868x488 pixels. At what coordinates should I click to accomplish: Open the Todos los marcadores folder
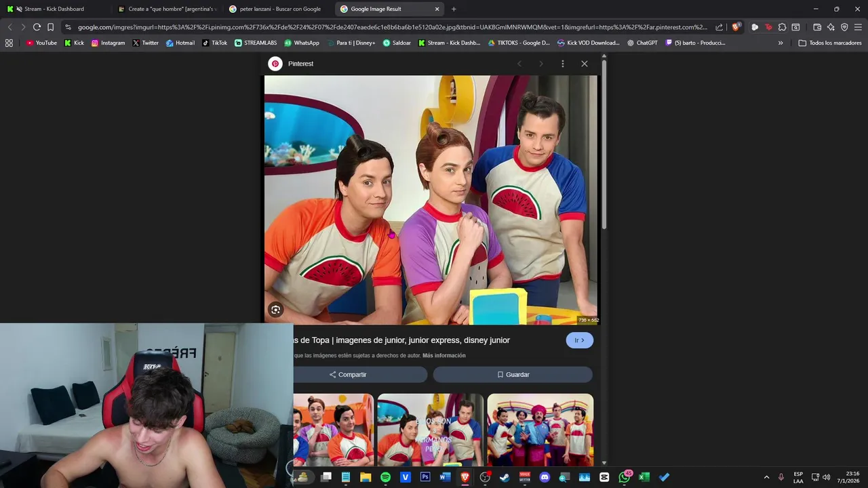pos(830,43)
